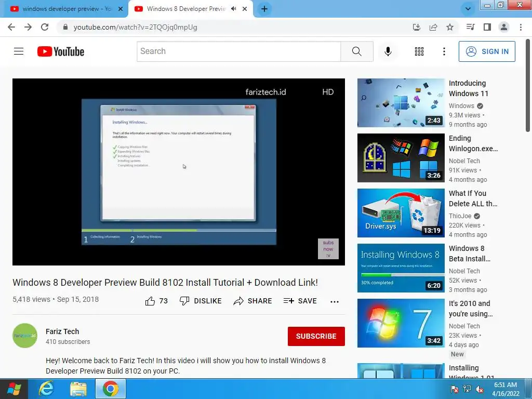Open the Introducing Windows 11 thumbnail
This screenshot has width=532, height=399.
[401, 103]
